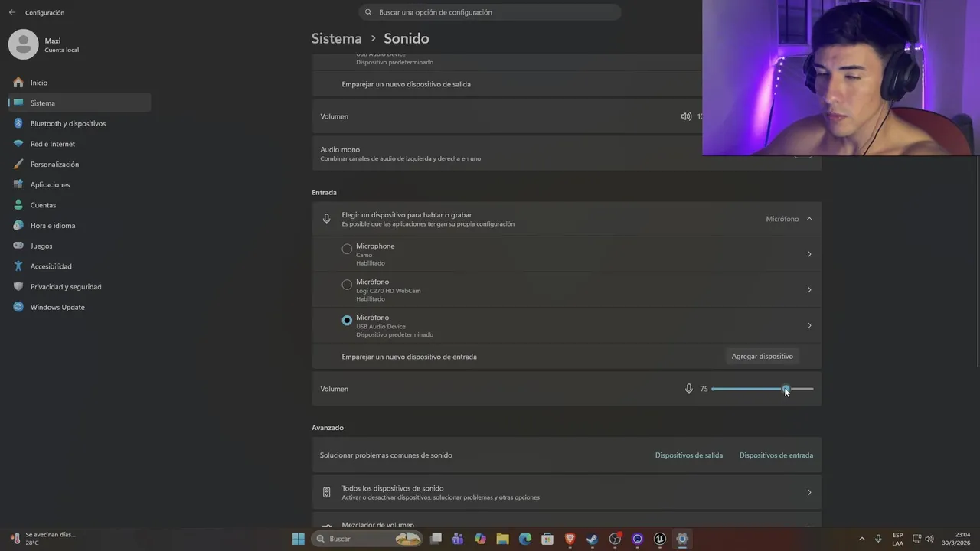
Task: Focus the Buscar una opción de configuración field
Action: pyautogui.click(x=490, y=12)
